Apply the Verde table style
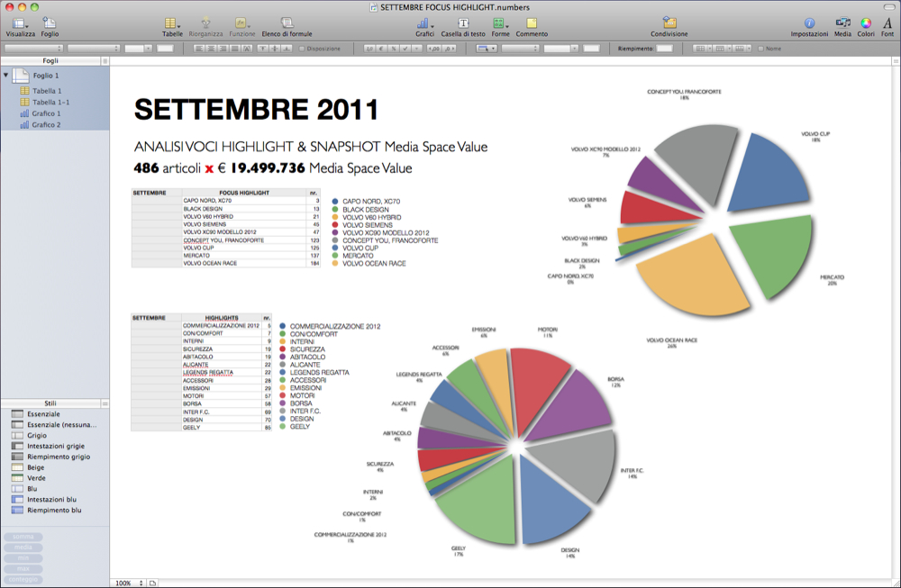This screenshot has height=588, width=901. [x=36, y=478]
